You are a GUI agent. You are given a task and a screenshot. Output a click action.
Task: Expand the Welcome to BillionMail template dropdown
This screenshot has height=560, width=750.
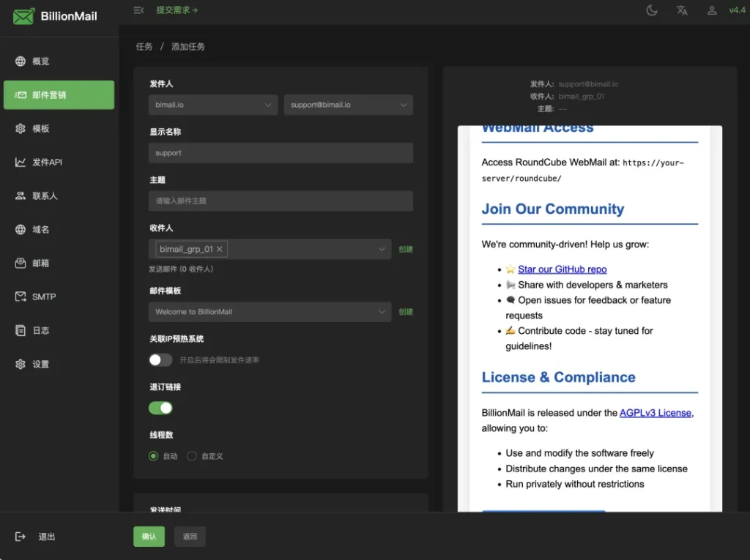click(x=269, y=312)
